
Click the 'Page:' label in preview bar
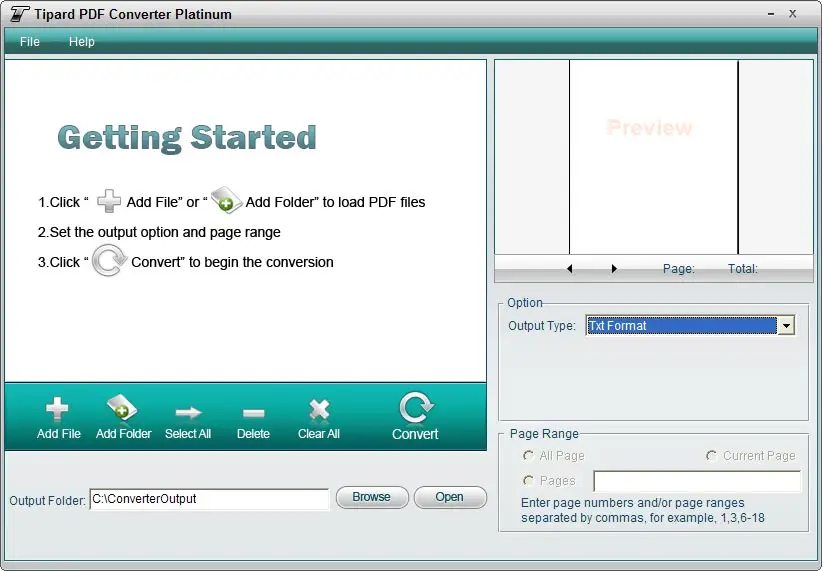pos(679,269)
